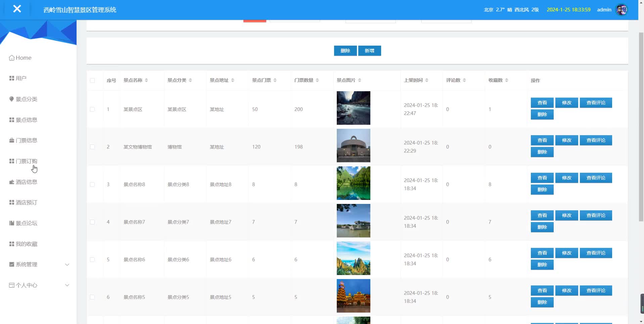Image resolution: width=644 pixels, height=324 pixels.
Task: Sort by 评论数 column arrows
Action: pos(464,80)
